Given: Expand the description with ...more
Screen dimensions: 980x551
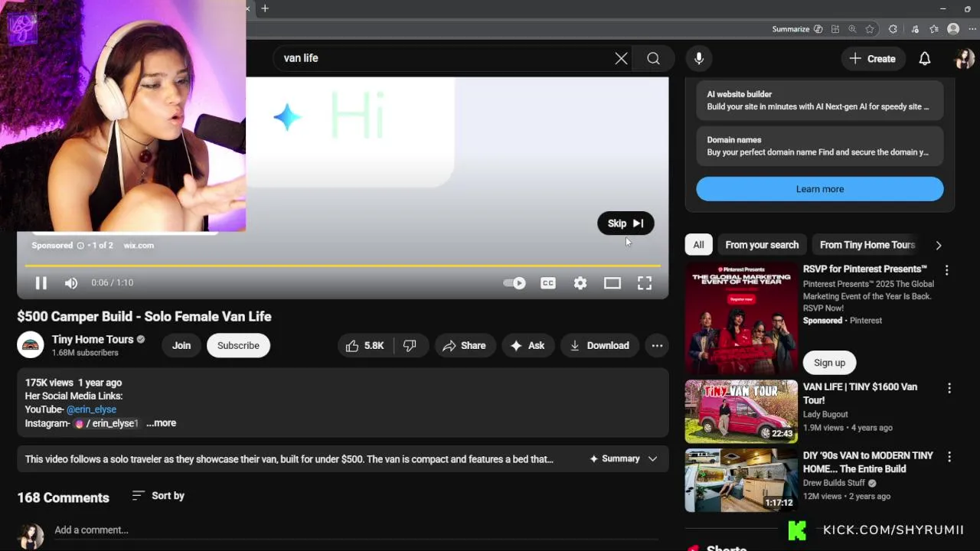Looking at the screenshot, I should (161, 423).
